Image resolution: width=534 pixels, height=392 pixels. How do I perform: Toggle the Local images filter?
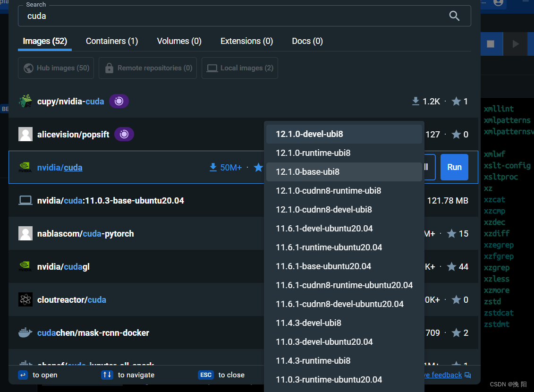(239, 68)
